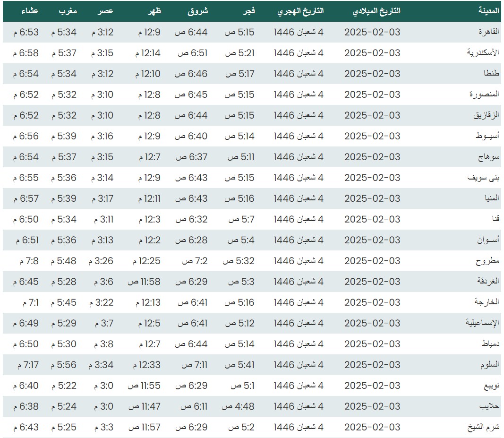Select the مغرب column header
This screenshot has height=438, width=504.
point(67,11)
